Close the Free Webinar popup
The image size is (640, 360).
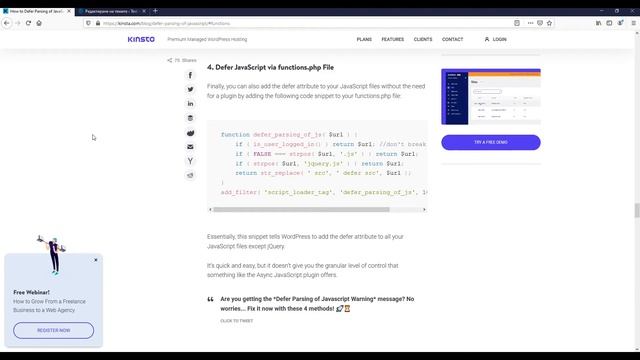pyautogui.click(x=96, y=260)
